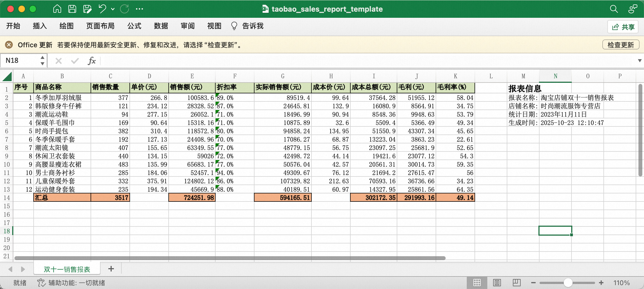The width and height of the screenshot is (644, 289).
Task: Expand the undo history dropdown arrow
Action: 113,9
